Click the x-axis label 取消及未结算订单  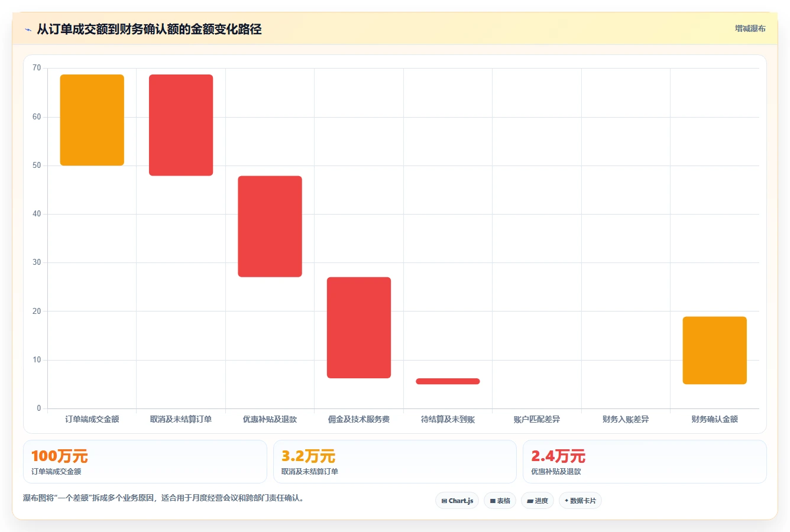pyautogui.click(x=181, y=419)
